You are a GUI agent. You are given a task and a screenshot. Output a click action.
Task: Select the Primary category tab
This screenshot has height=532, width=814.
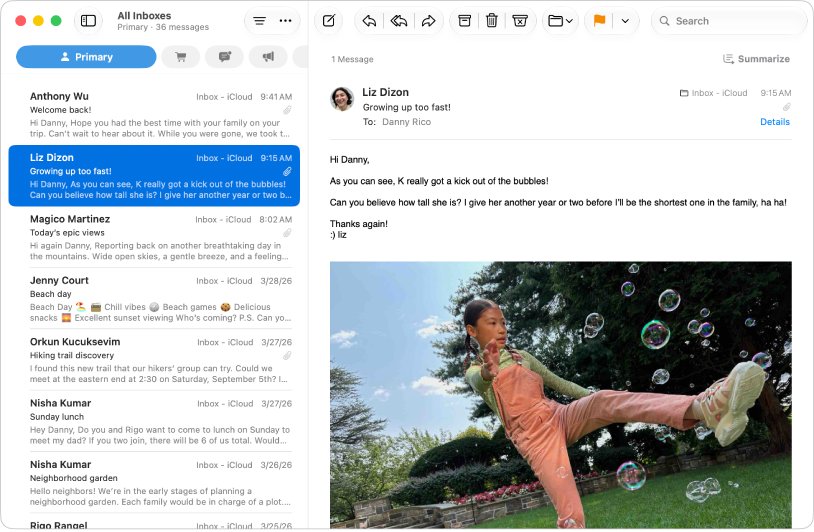[x=86, y=57]
